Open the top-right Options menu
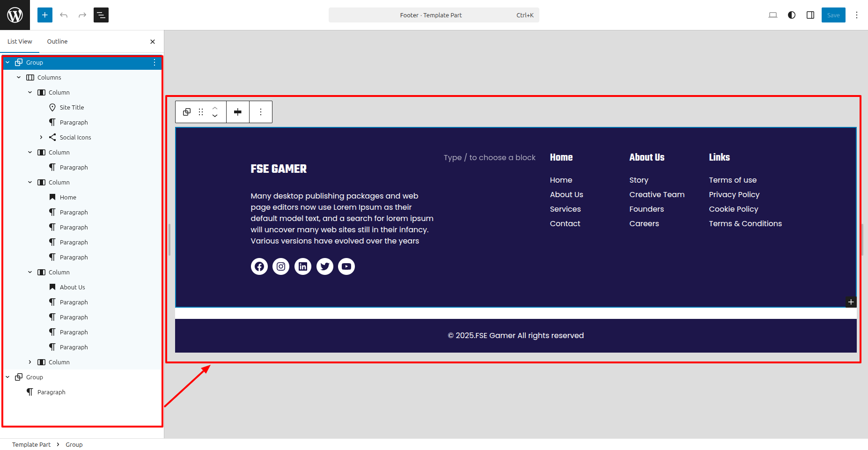 pyautogui.click(x=857, y=15)
